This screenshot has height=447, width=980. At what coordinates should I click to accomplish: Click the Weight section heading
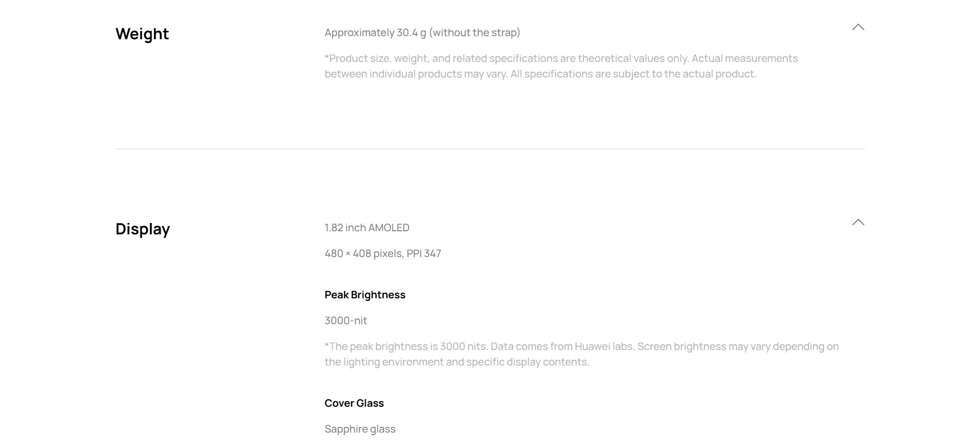[142, 34]
